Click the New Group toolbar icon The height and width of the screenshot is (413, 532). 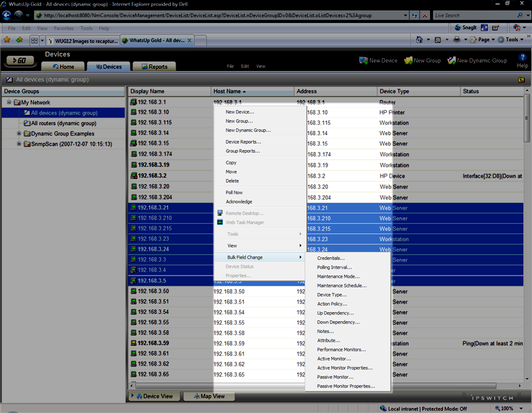point(409,61)
